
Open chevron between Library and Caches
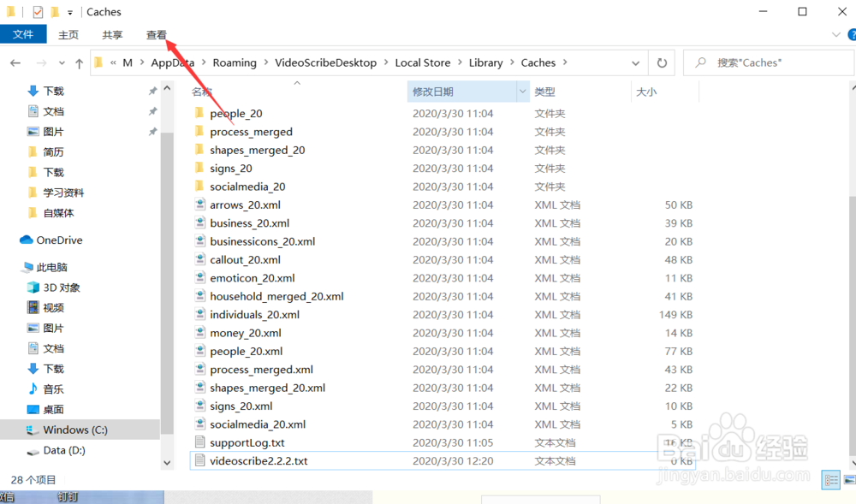[512, 62]
